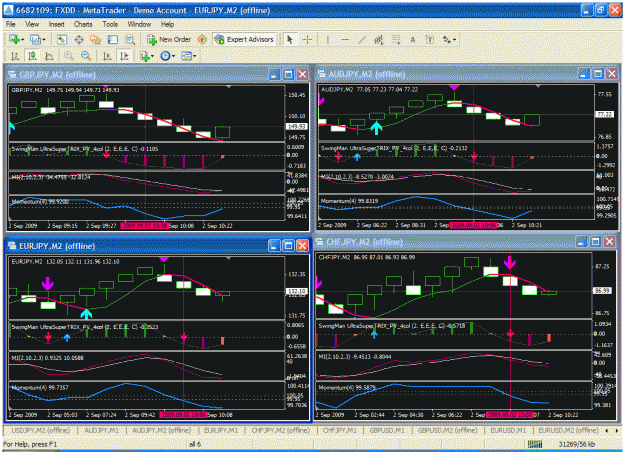Select the Text Label 'T' tool
Viewport: 625px width, 452px height.
[430, 39]
